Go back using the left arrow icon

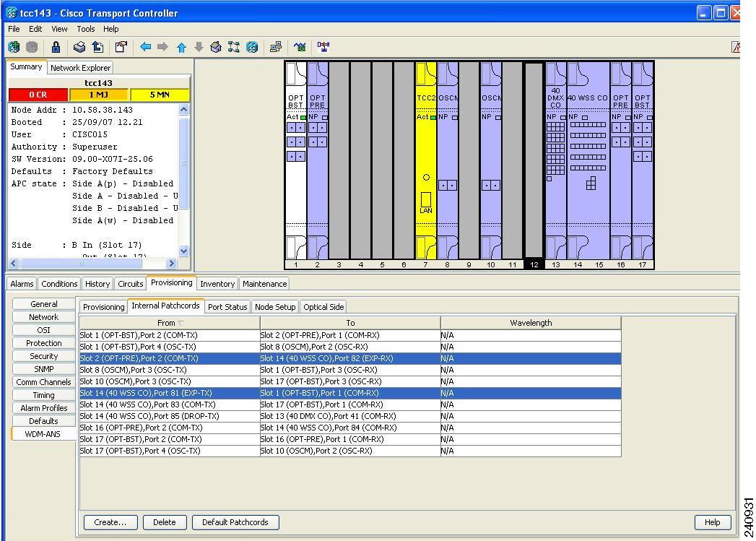(x=145, y=47)
